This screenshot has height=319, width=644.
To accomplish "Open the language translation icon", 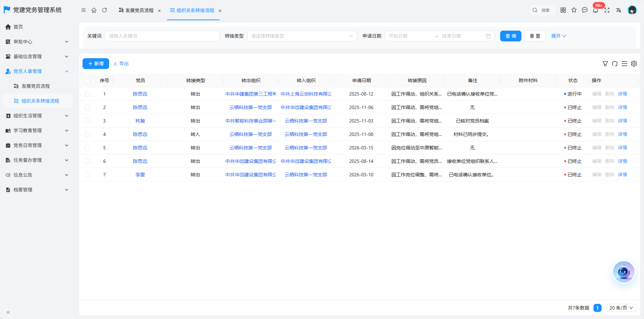I will click(x=618, y=10).
